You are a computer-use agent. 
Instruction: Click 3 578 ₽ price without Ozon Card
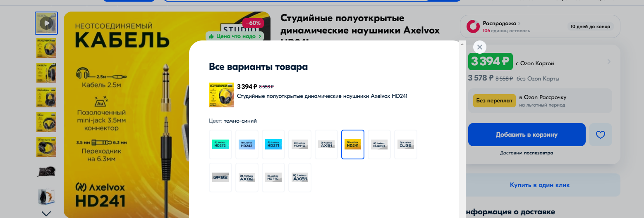pos(481,78)
